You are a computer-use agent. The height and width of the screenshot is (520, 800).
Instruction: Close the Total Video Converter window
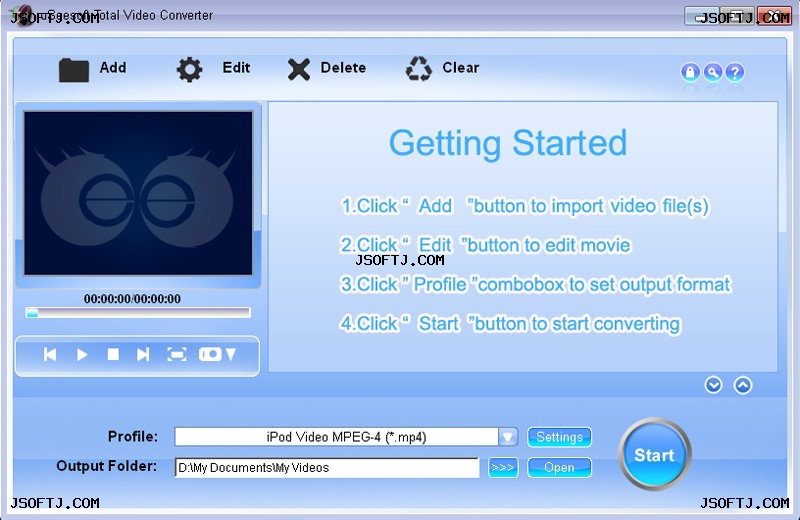(774, 15)
